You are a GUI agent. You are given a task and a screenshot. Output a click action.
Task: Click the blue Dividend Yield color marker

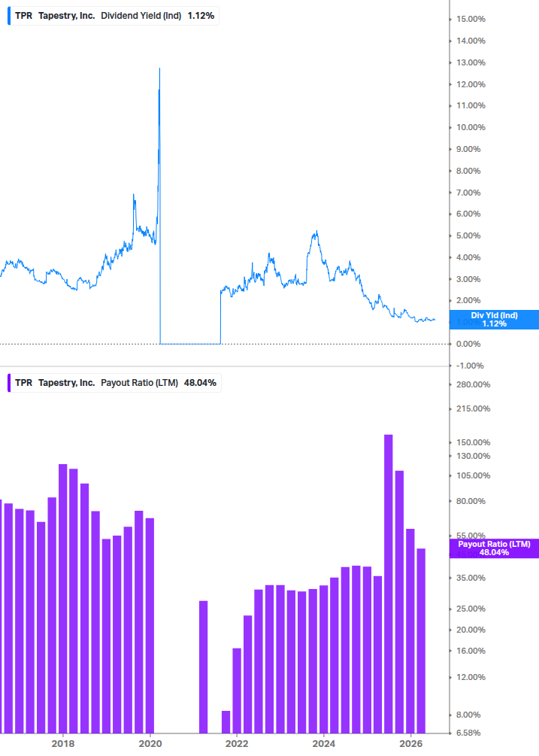(9, 16)
